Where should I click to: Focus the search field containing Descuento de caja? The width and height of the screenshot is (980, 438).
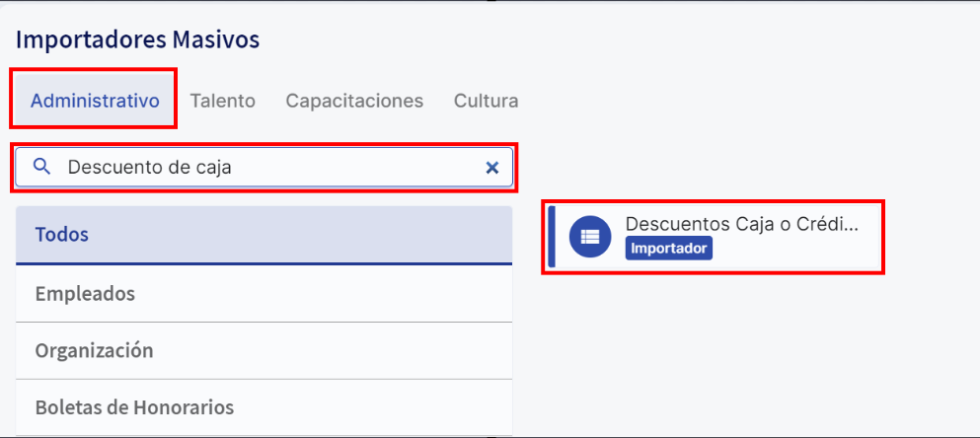264,168
